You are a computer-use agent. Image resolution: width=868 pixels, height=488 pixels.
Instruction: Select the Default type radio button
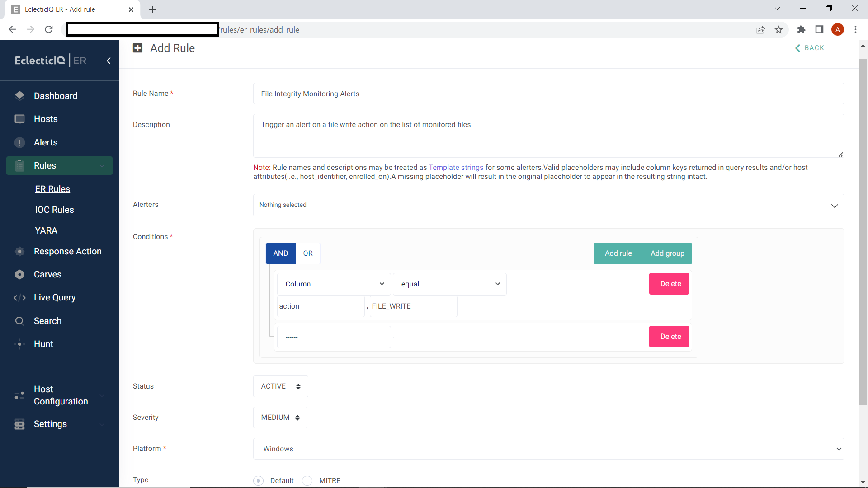258,480
